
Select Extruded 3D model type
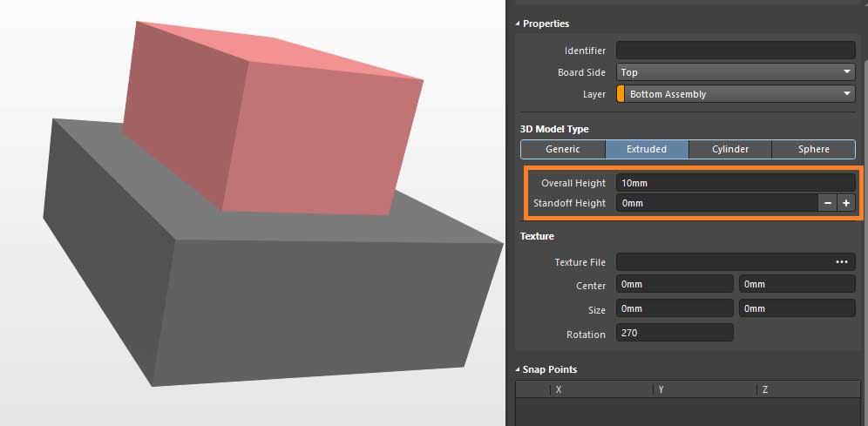(647, 149)
